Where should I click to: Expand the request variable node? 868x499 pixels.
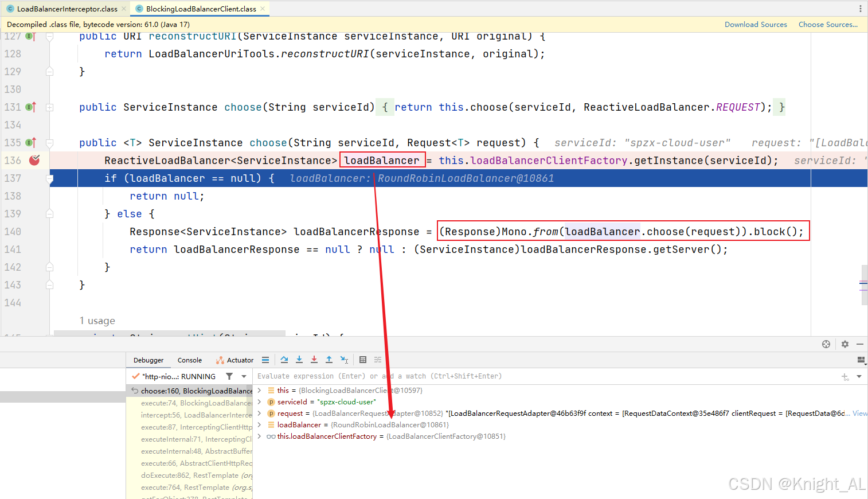260,414
